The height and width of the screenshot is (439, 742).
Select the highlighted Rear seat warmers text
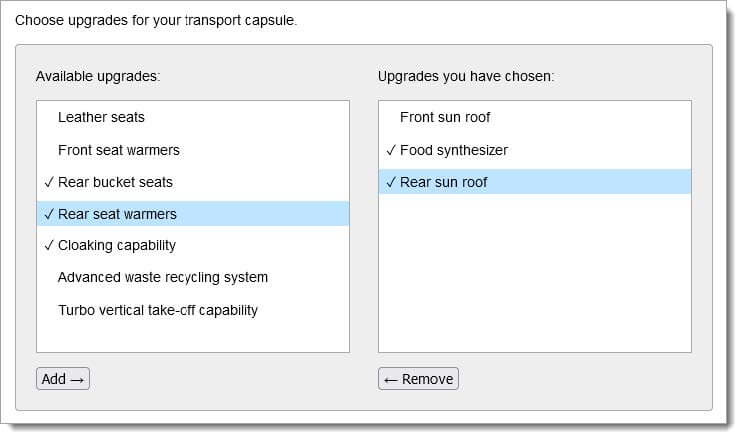117,214
